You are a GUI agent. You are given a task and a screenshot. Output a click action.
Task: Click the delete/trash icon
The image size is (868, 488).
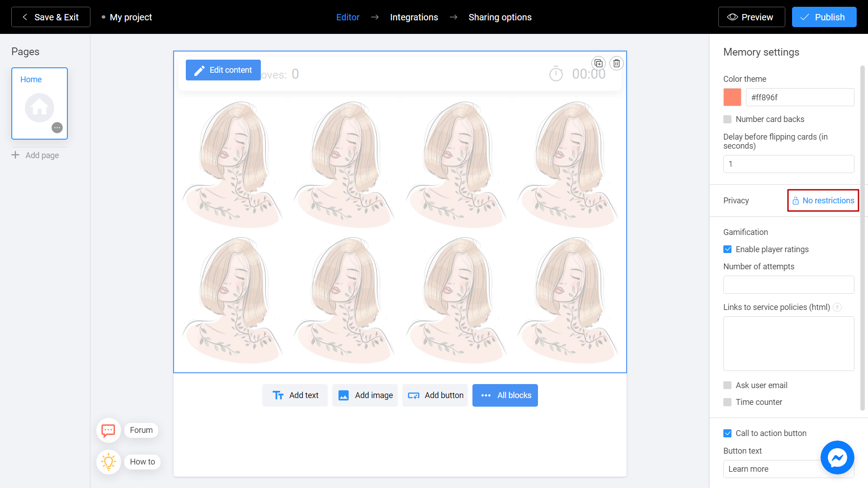[617, 63]
